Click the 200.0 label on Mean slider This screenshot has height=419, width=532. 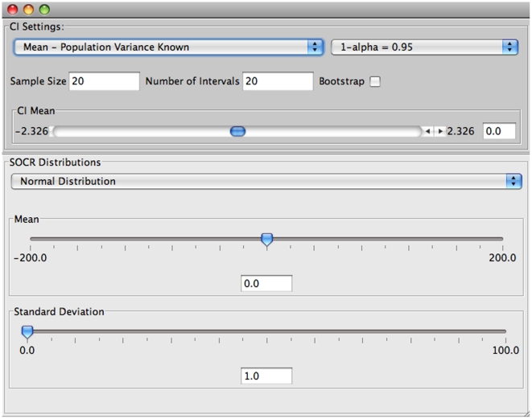(x=502, y=258)
